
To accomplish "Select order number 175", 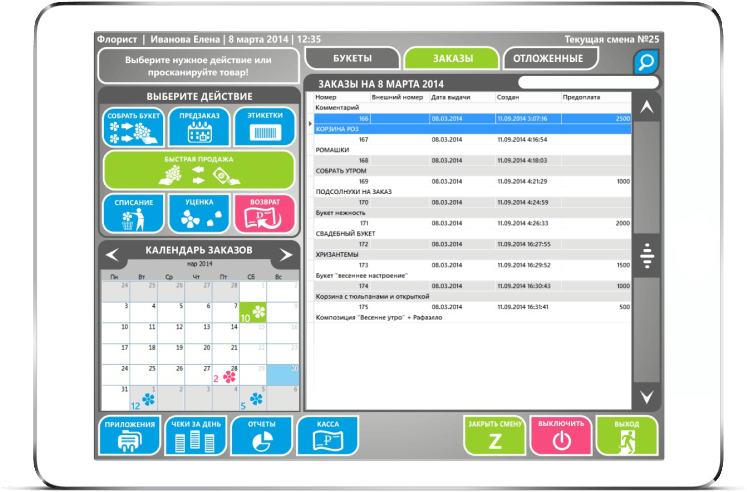I will (473, 307).
